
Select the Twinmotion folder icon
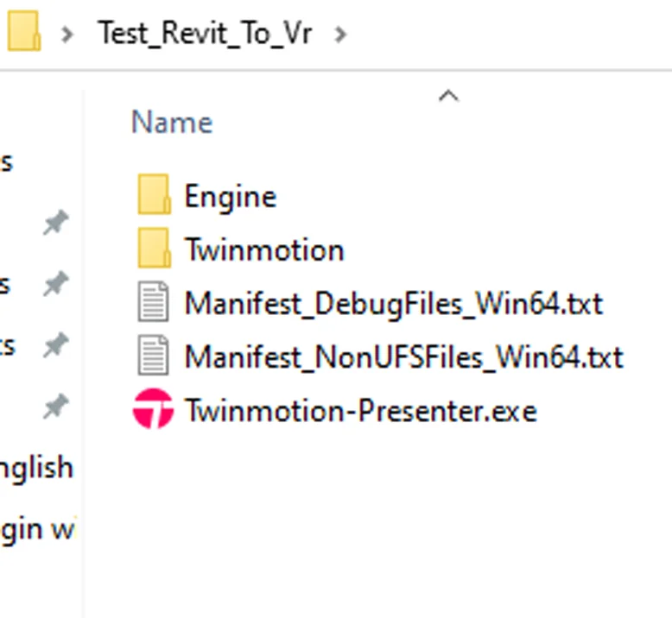(154, 248)
